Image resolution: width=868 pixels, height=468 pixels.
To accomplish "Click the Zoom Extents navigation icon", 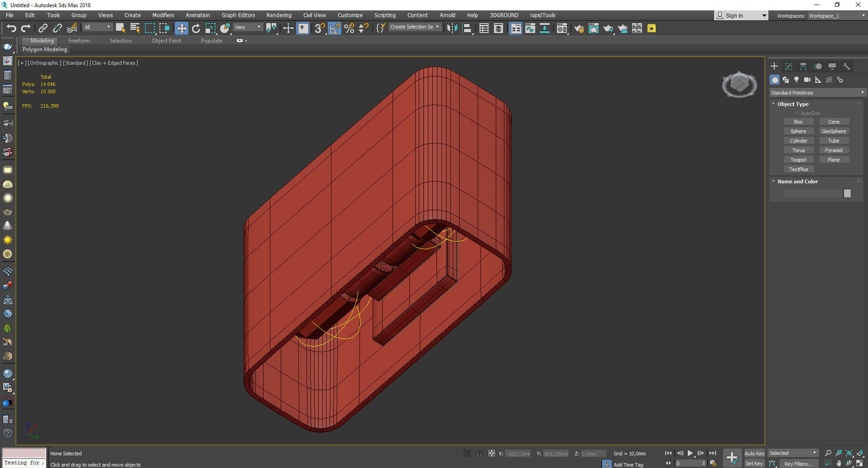I will tap(849, 453).
